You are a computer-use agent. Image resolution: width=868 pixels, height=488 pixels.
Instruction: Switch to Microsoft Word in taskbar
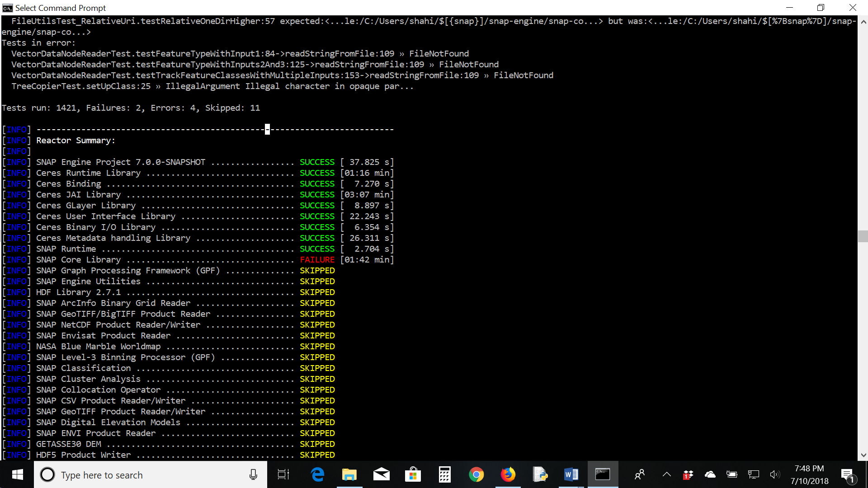pyautogui.click(x=571, y=474)
